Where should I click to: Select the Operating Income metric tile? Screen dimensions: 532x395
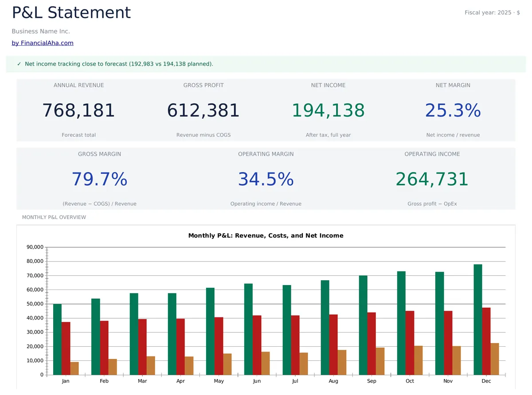(432, 178)
